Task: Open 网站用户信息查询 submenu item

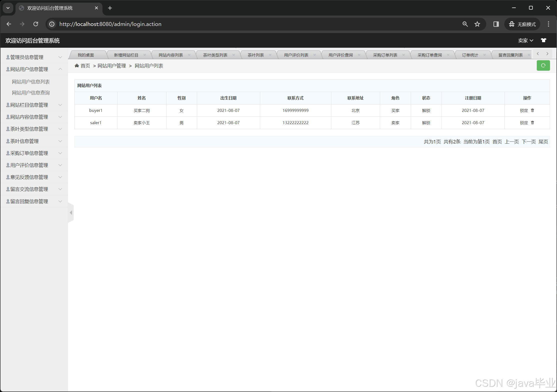Action: pos(31,93)
